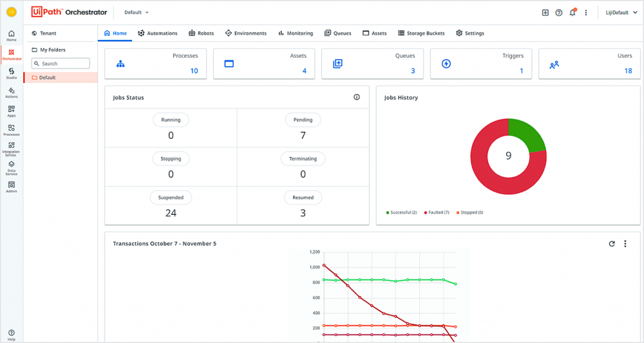Screen dimensions: 644x343
Task: Click the Suspended jobs status pill
Action: [171, 197]
